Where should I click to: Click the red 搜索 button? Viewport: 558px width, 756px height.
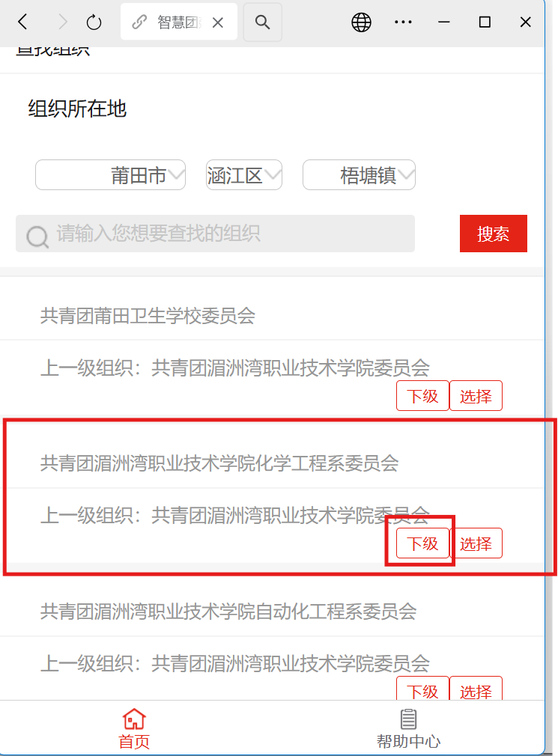(494, 234)
